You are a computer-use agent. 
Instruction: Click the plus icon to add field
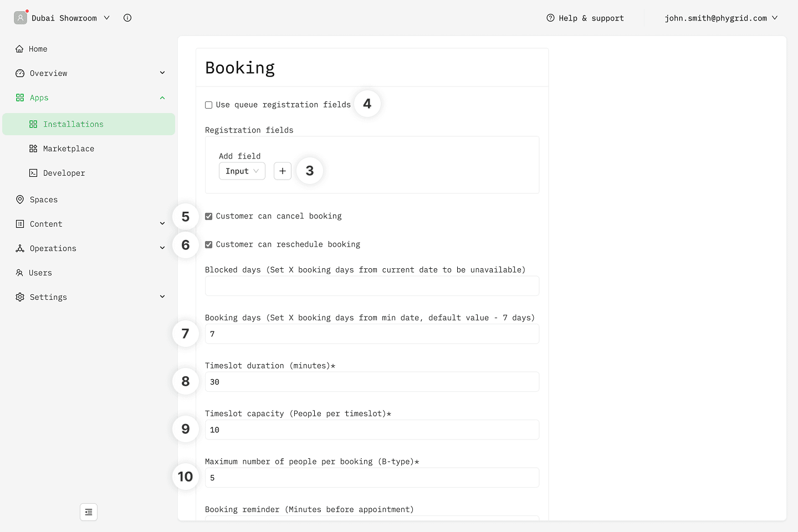[x=283, y=171]
